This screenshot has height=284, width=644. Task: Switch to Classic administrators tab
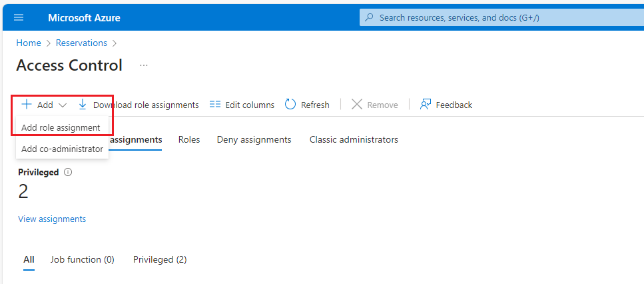(x=354, y=139)
